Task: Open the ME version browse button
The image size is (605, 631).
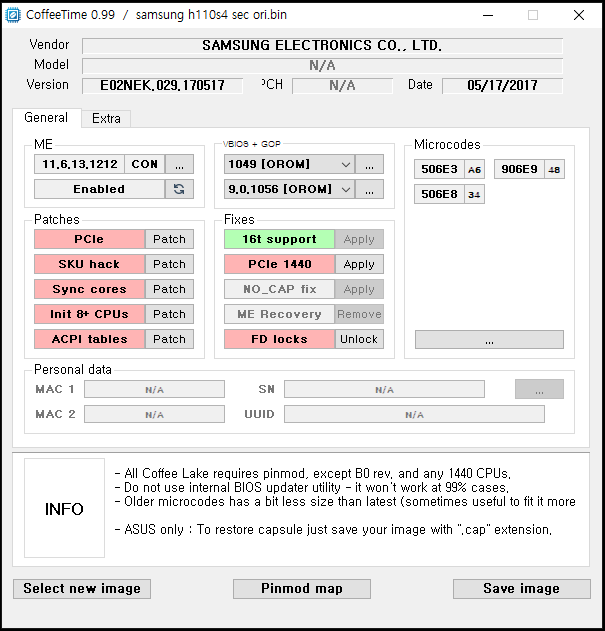Action: click(180, 165)
